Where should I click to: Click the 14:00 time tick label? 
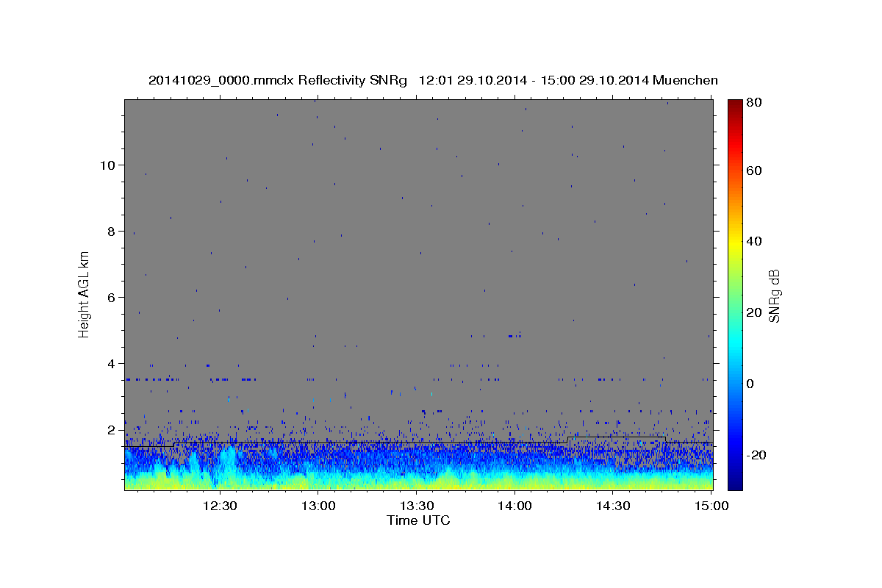[x=514, y=506]
